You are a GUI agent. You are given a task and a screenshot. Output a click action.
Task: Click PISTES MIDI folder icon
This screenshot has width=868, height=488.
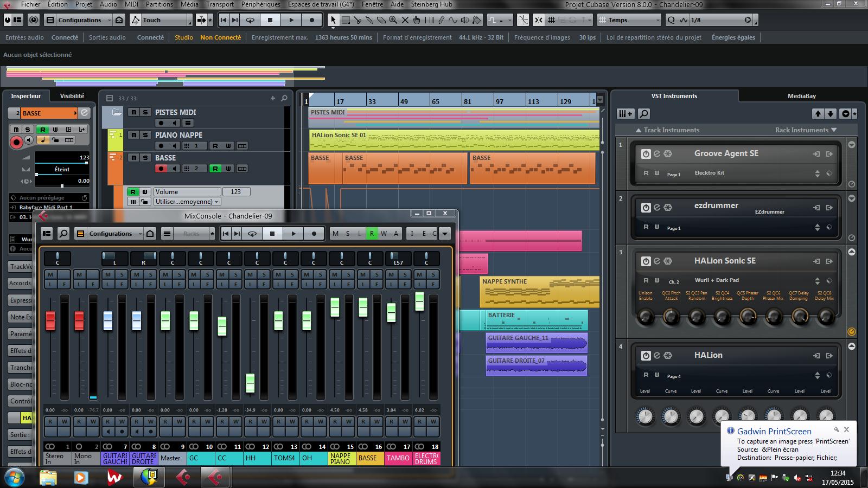[116, 113]
